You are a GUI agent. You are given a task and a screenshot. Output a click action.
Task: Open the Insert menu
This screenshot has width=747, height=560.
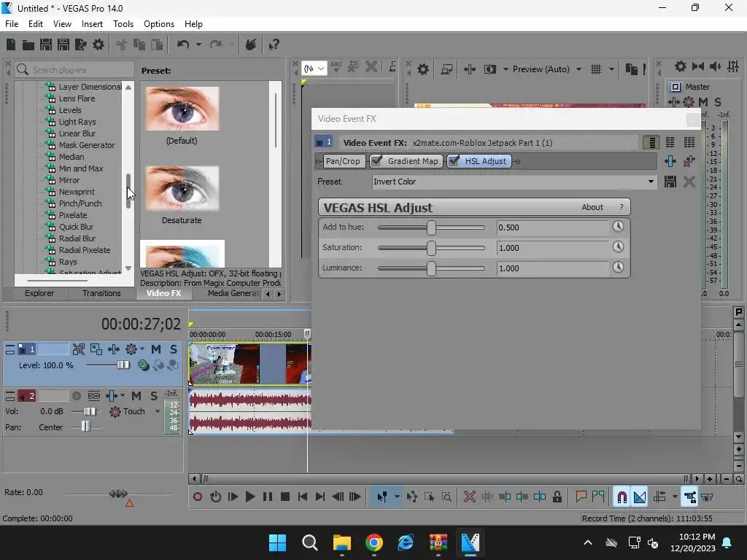coord(92,24)
